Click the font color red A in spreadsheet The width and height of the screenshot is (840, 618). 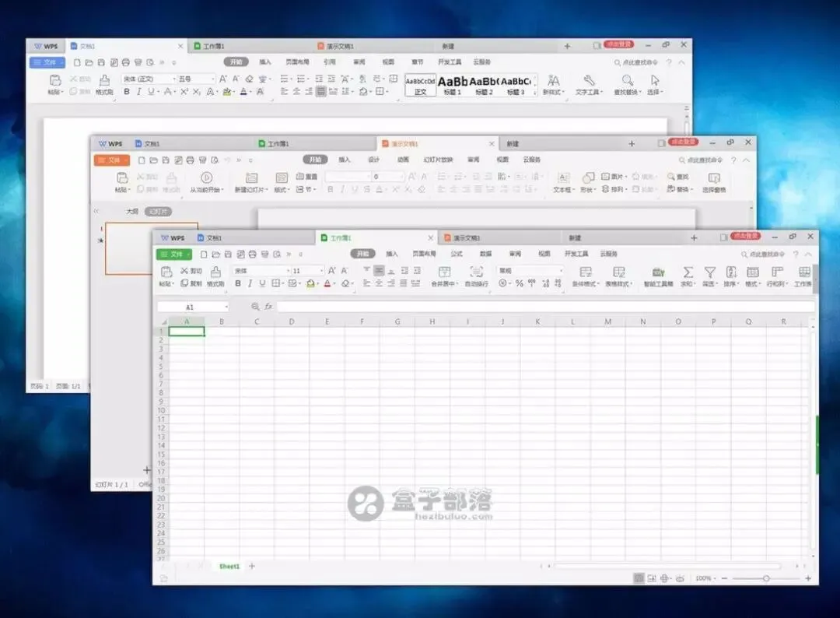coord(327,283)
